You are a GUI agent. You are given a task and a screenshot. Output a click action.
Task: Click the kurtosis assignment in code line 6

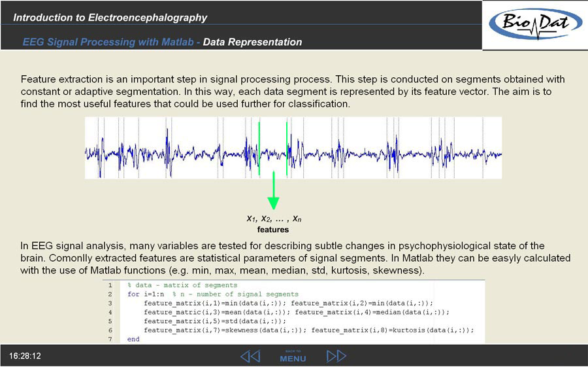[x=393, y=330]
